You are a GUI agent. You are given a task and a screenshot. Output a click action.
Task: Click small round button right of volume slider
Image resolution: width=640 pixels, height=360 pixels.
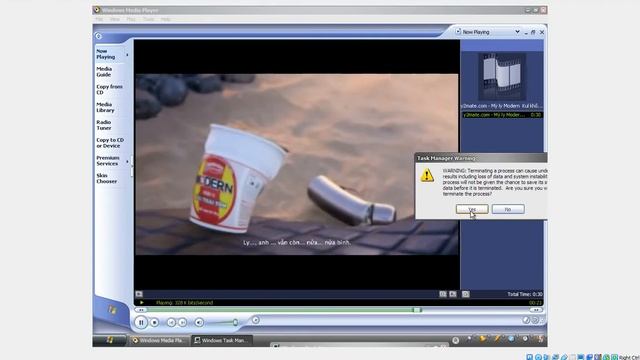[x=256, y=320]
